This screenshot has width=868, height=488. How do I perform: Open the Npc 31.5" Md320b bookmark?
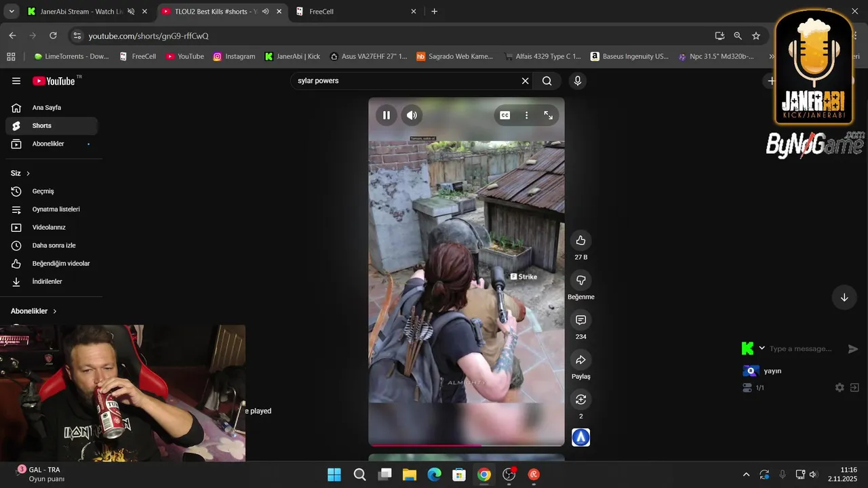point(715,56)
